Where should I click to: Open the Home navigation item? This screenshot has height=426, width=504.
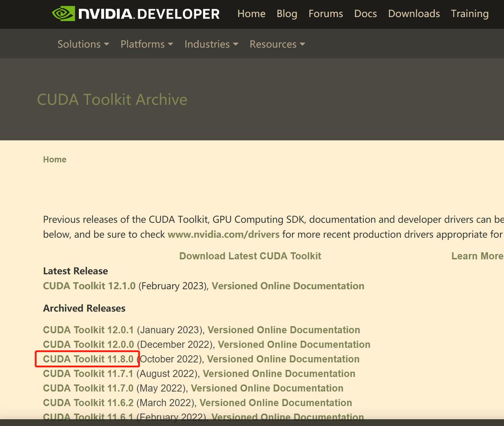click(251, 14)
